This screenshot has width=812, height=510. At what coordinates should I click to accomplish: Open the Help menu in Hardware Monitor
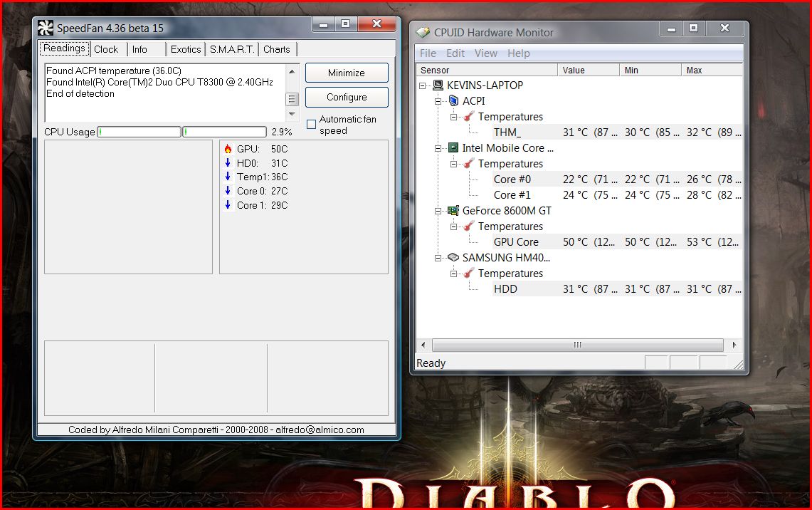[518, 53]
